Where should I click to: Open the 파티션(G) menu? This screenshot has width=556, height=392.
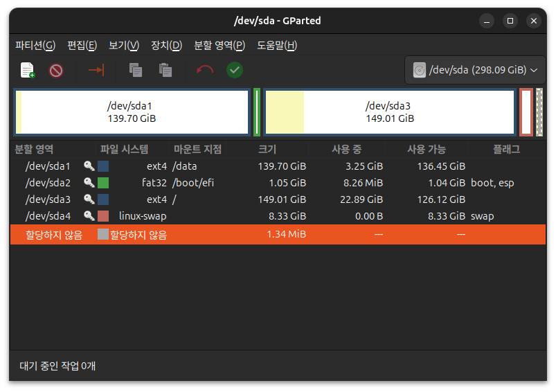pyautogui.click(x=35, y=46)
